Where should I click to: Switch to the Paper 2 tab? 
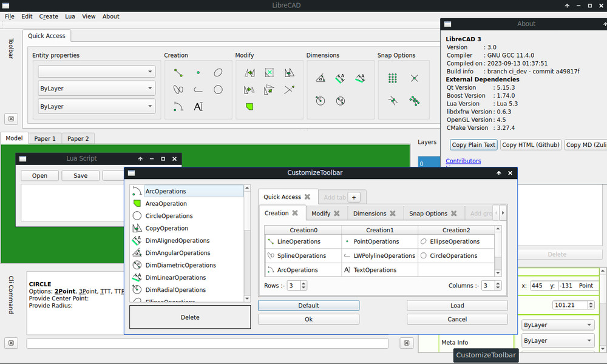pyautogui.click(x=78, y=138)
